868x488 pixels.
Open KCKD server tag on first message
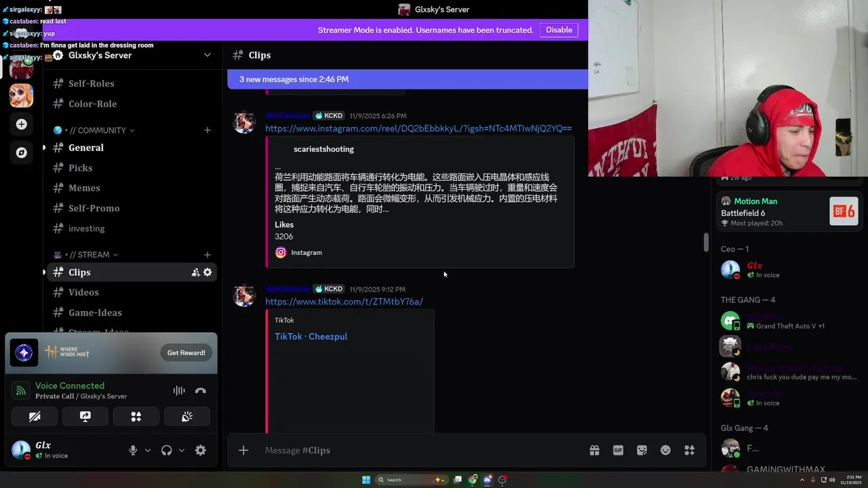tap(329, 116)
